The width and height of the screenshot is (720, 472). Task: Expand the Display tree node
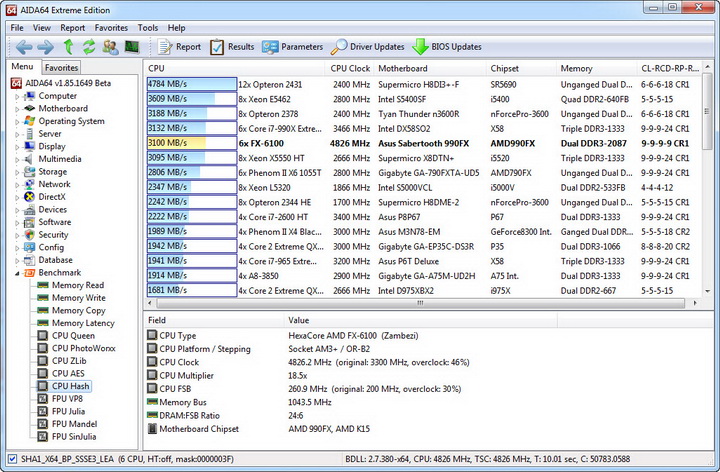pyautogui.click(x=17, y=147)
